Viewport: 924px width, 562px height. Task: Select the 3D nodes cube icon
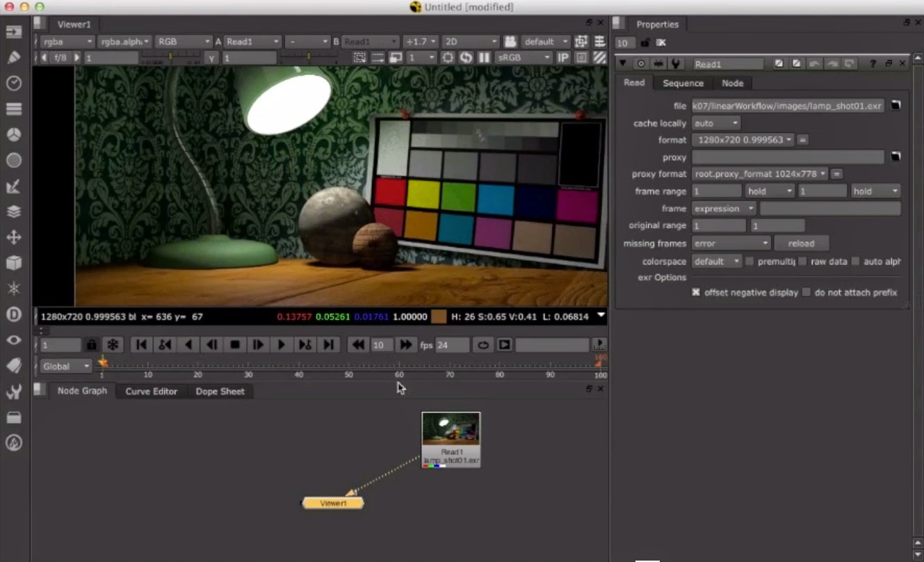click(14, 263)
